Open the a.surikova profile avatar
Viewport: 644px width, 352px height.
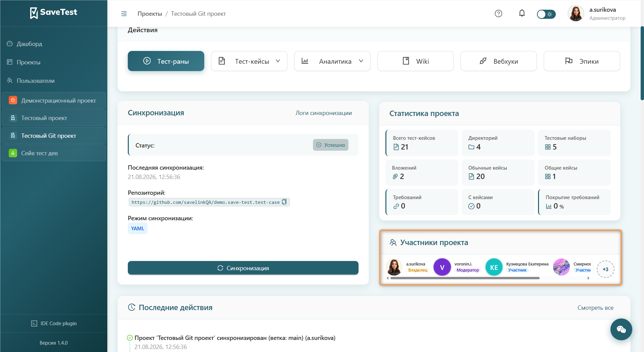[x=576, y=14]
